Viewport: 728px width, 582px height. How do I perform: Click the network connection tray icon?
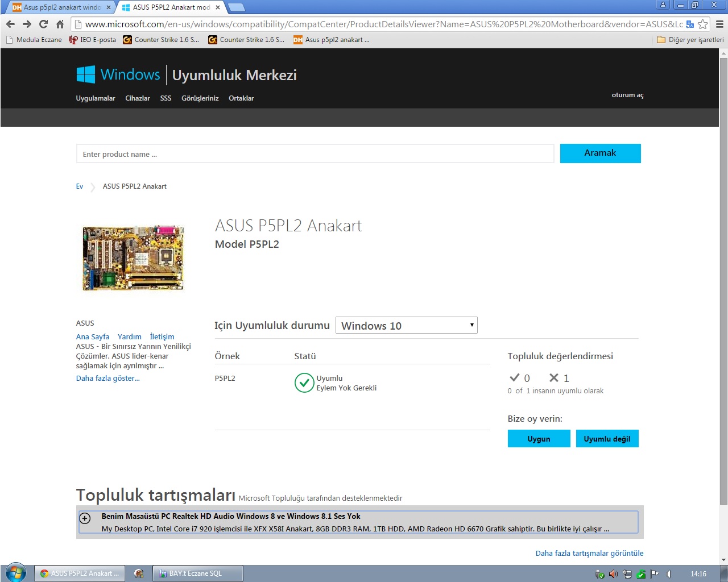[627, 574]
